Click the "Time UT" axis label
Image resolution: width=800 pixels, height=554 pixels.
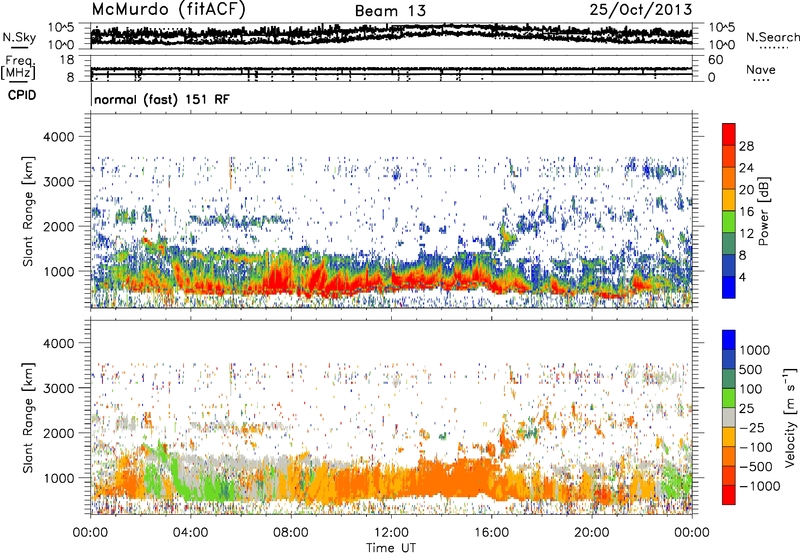tap(391, 548)
